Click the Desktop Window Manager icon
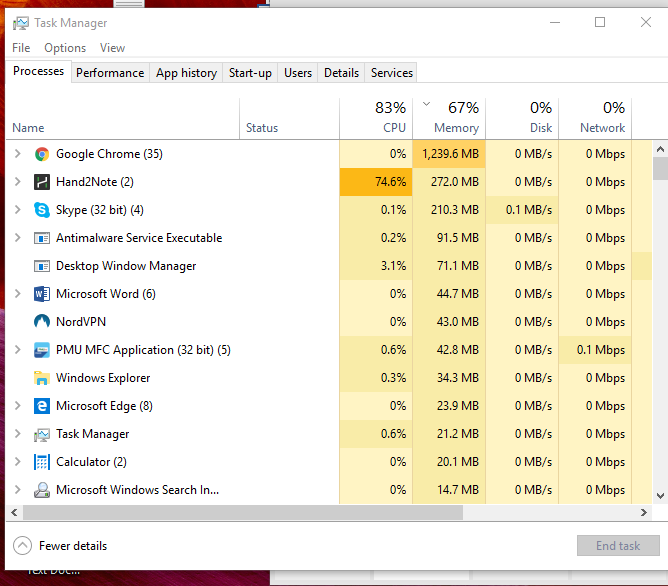The height and width of the screenshot is (586, 668). click(x=42, y=266)
